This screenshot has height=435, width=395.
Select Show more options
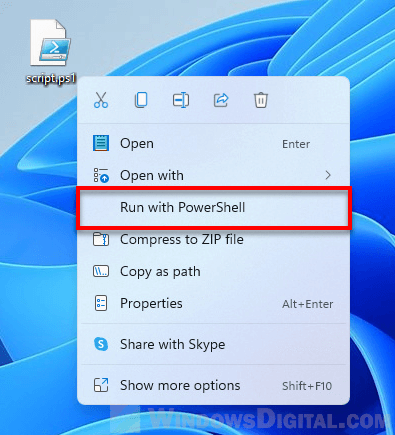click(x=213, y=385)
